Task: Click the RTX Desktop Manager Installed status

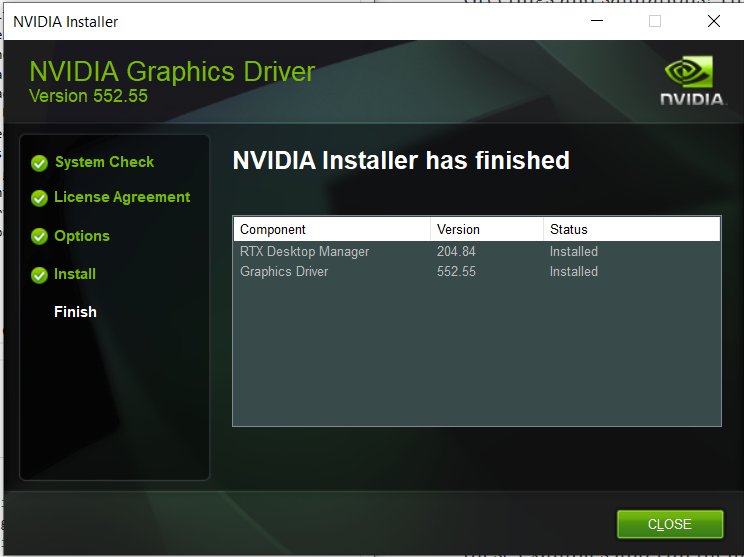Action: (574, 251)
